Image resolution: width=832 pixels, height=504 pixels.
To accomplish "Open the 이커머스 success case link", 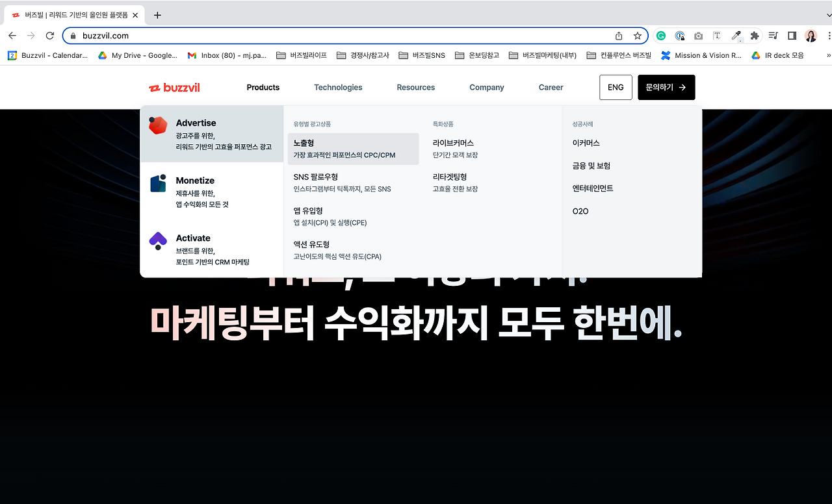I will (x=587, y=143).
